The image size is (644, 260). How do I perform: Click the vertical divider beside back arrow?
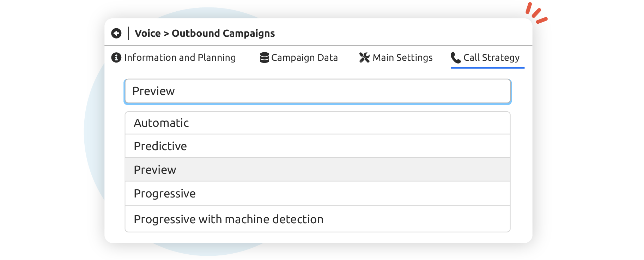(x=128, y=33)
